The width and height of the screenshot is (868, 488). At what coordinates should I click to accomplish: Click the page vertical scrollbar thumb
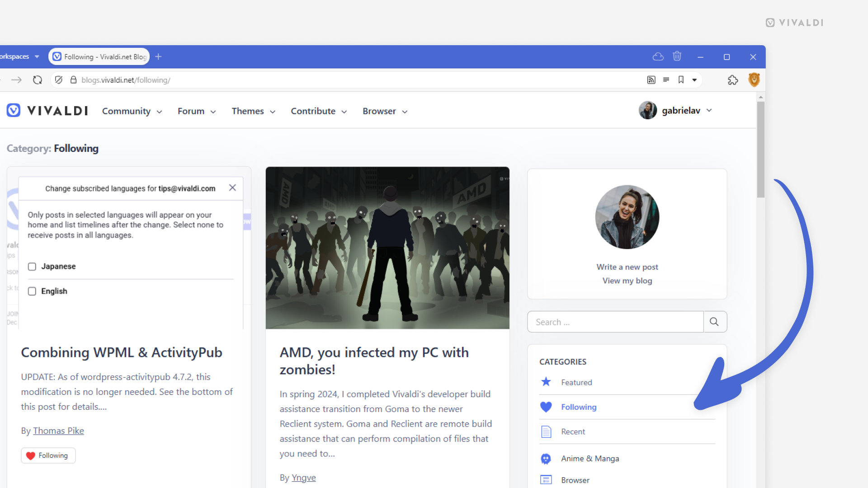[x=761, y=149]
